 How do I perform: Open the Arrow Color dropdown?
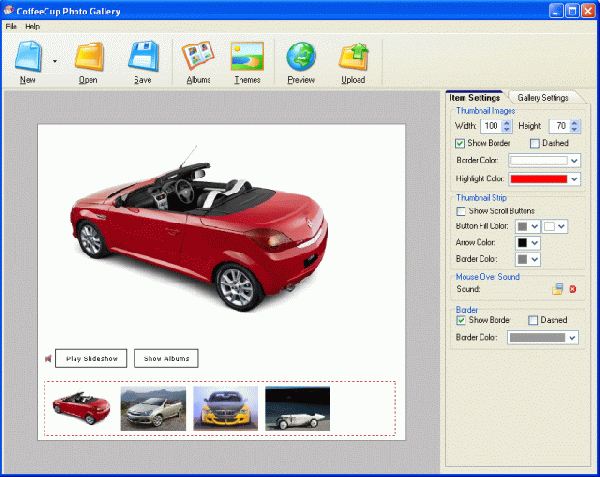[x=535, y=243]
